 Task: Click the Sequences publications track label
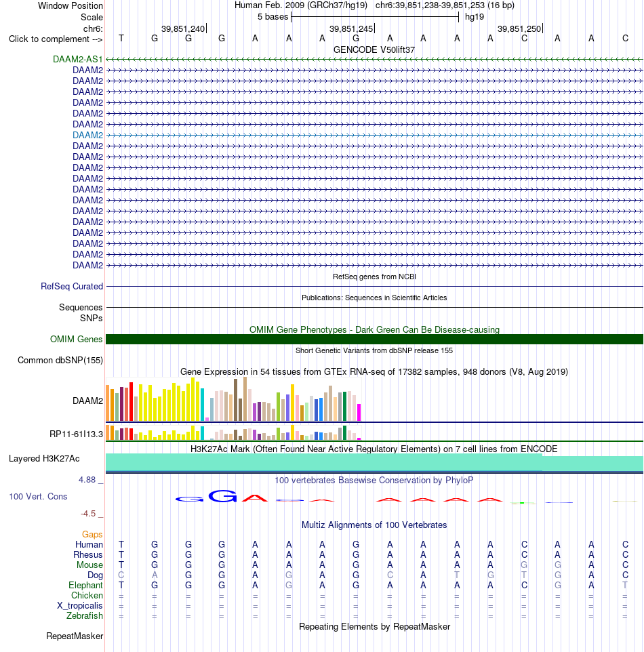point(81,307)
